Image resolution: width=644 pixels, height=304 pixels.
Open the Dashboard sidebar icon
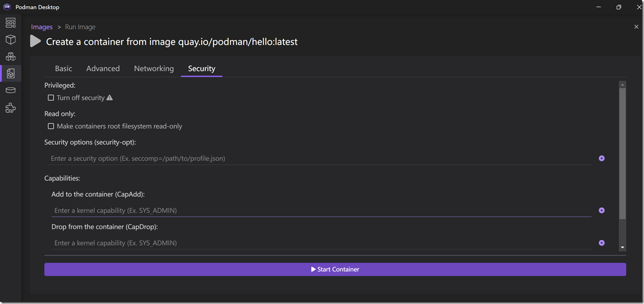tap(10, 23)
